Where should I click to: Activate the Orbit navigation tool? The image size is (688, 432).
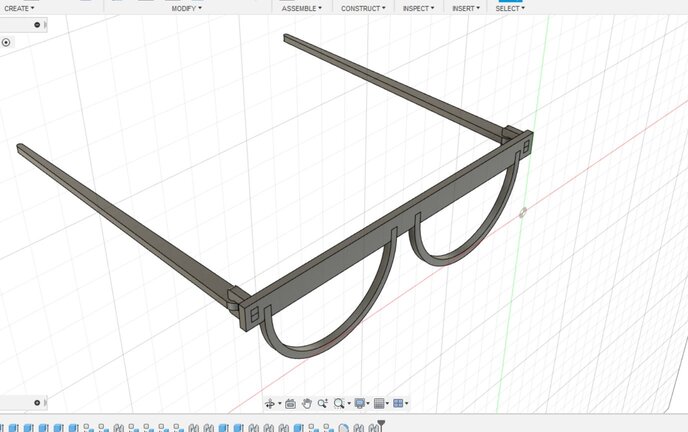pos(270,403)
